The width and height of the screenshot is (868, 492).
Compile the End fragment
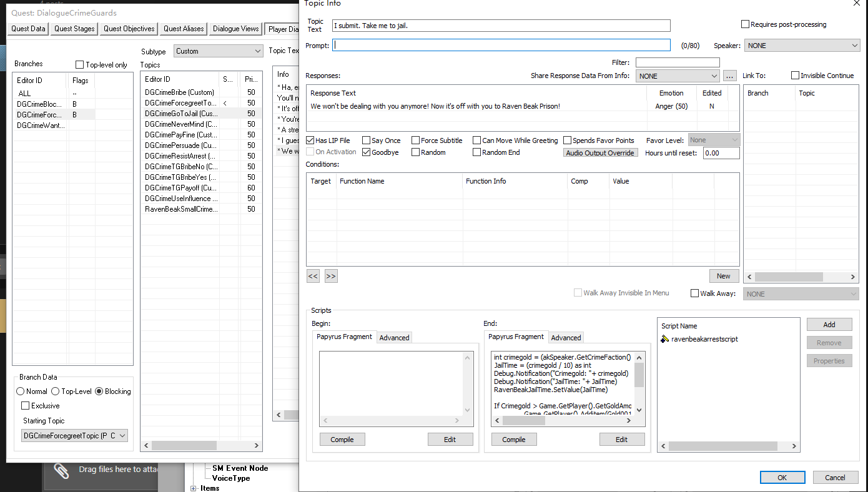(x=514, y=440)
